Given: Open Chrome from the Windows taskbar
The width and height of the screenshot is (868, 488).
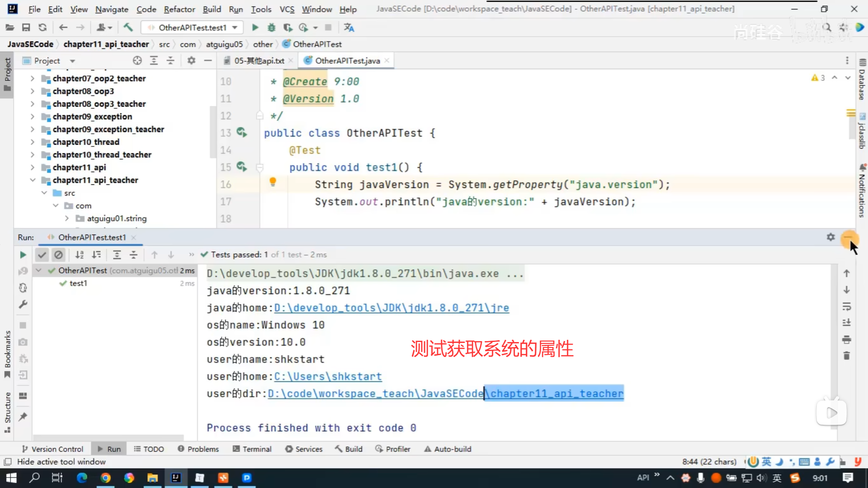Looking at the screenshot, I should tap(105, 478).
